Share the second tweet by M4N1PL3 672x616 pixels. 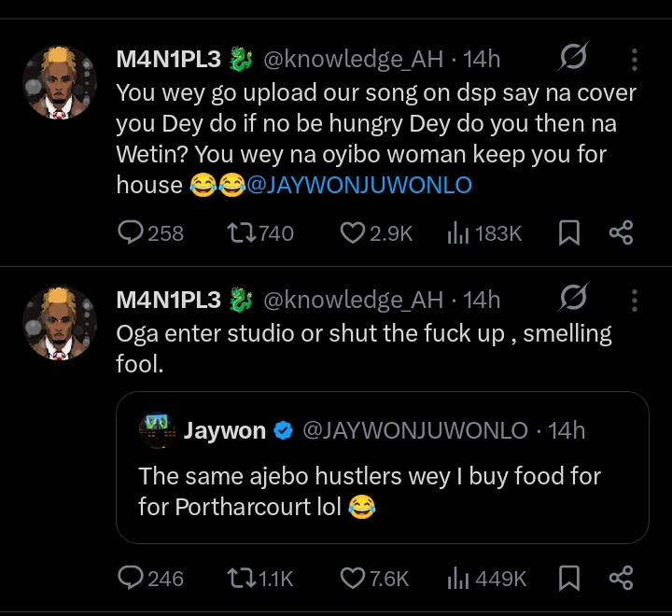click(621, 579)
